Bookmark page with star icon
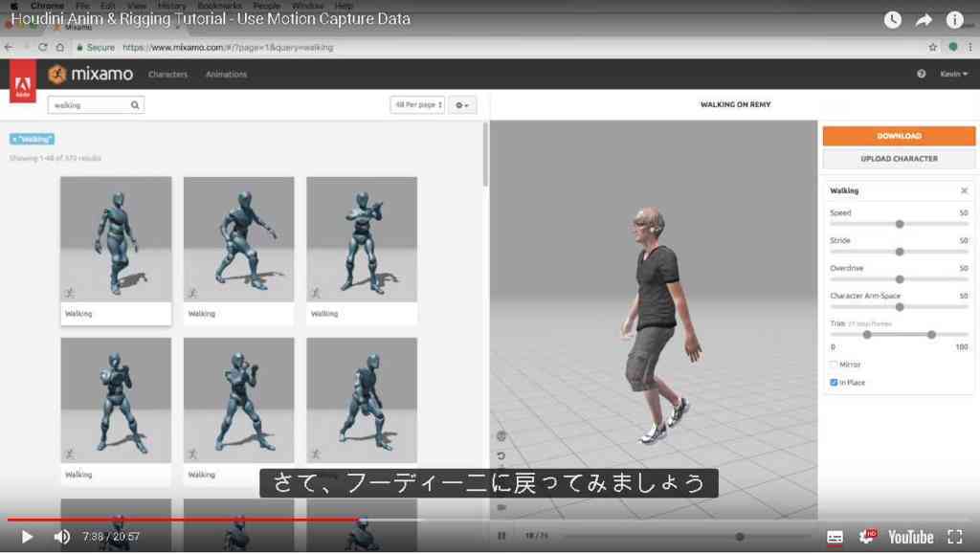980x554 pixels. pyautogui.click(x=932, y=48)
